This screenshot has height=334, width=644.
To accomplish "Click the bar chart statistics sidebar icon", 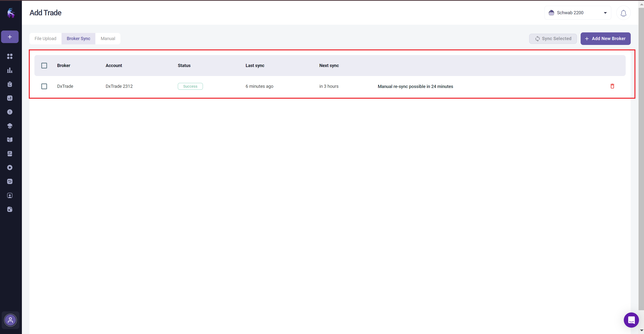I will (10, 70).
